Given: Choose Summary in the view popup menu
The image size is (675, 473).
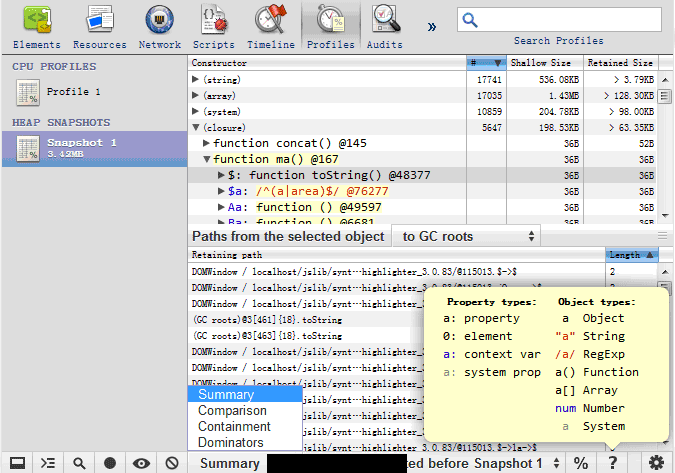Looking at the screenshot, I should 245,395.
